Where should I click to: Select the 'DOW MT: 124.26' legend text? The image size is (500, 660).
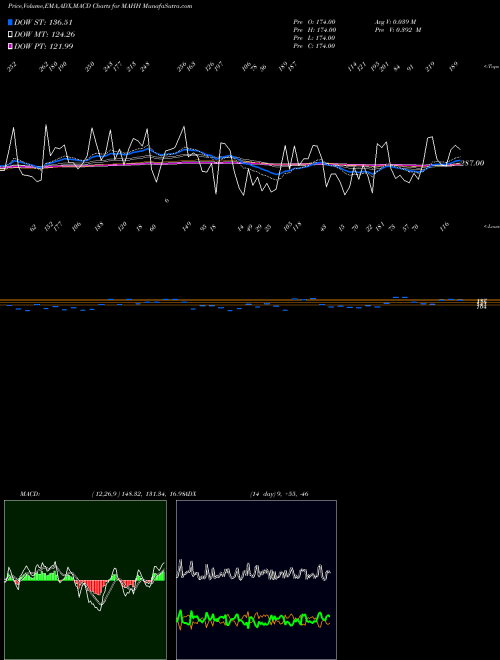(x=45, y=35)
